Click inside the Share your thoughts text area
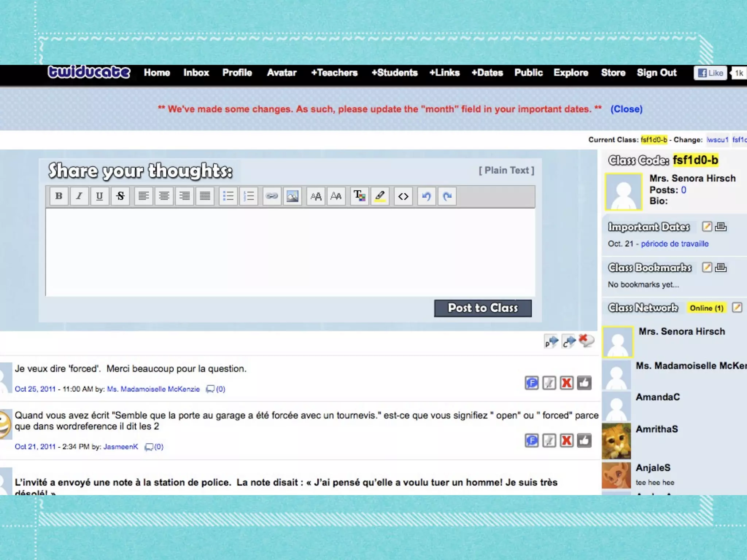The image size is (747, 560). click(x=290, y=252)
